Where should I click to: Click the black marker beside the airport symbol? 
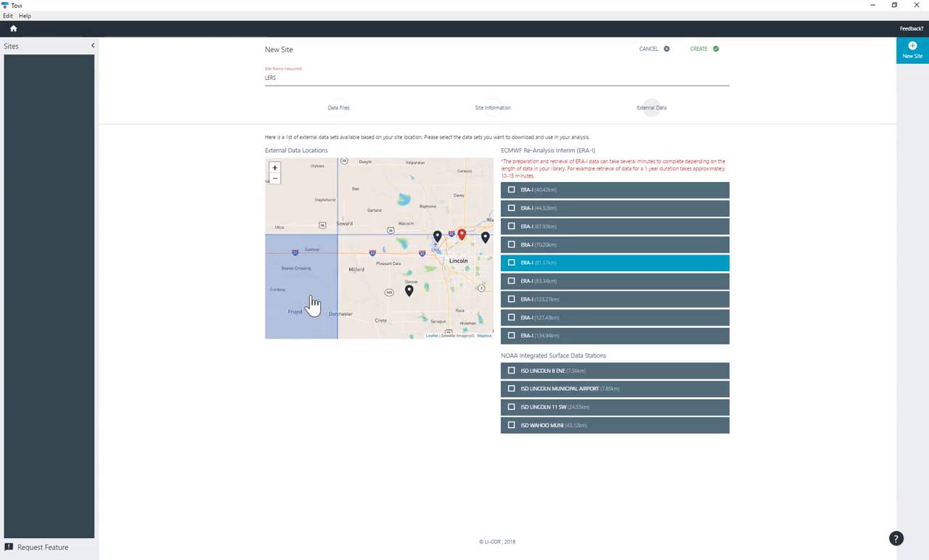(437, 236)
